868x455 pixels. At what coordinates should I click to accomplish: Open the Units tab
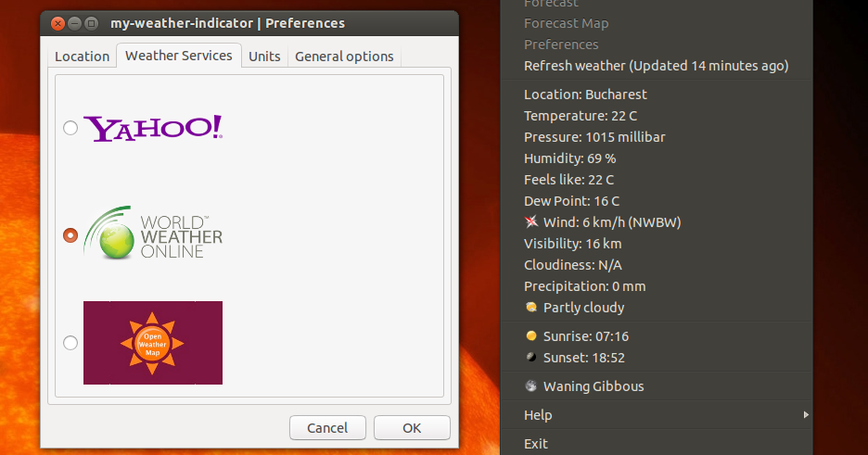point(264,57)
